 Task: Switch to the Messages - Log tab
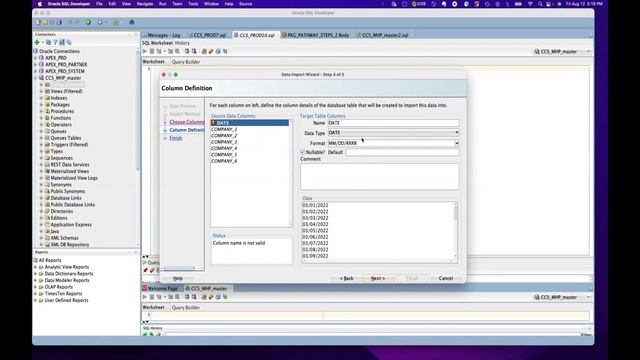[163, 35]
